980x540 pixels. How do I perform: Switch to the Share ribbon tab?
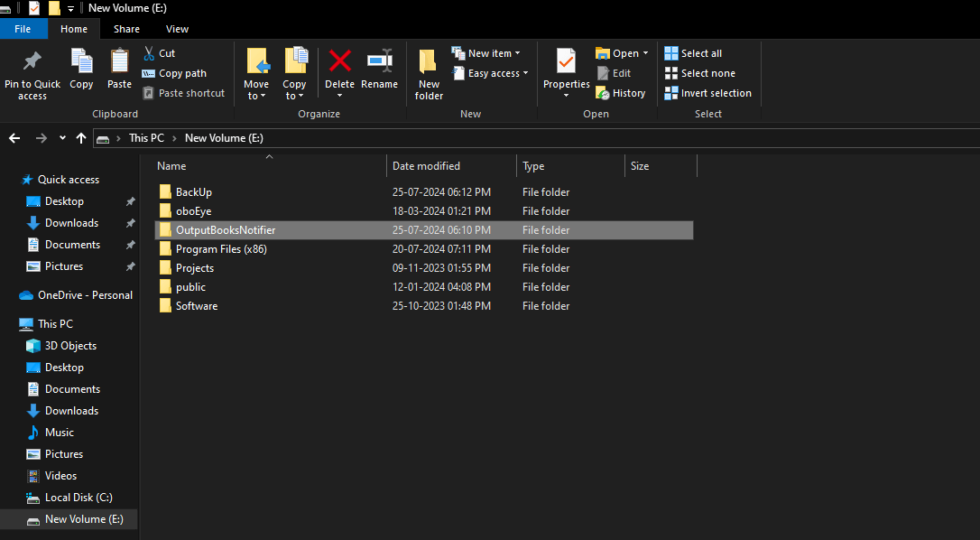click(127, 29)
